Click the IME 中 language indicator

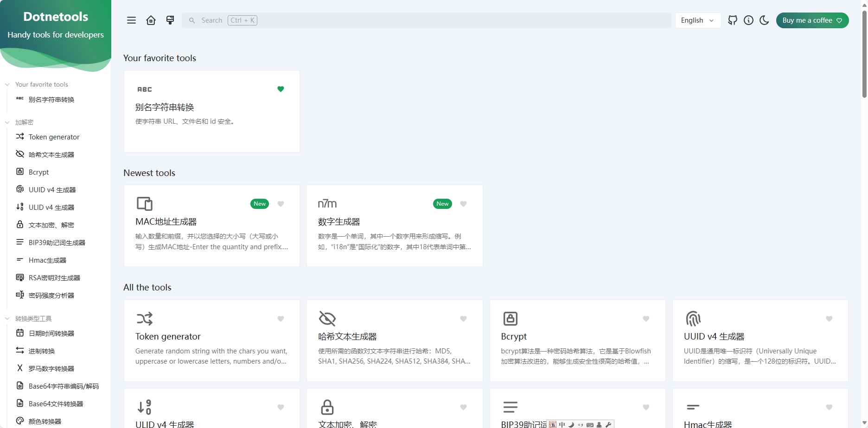point(562,424)
